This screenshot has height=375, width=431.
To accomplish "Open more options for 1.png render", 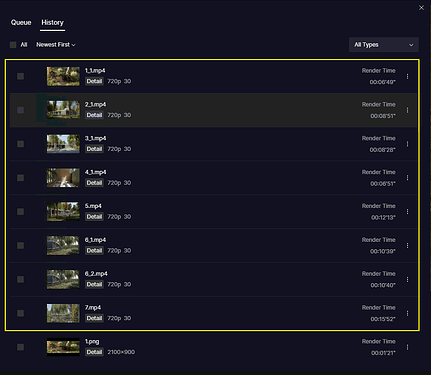I will 407,347.
